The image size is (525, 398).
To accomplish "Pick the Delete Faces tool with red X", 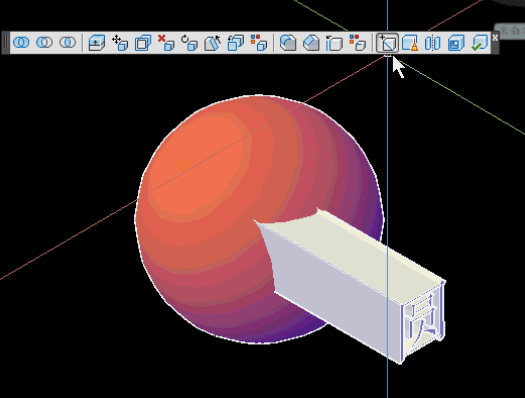I will pos(166,43).
